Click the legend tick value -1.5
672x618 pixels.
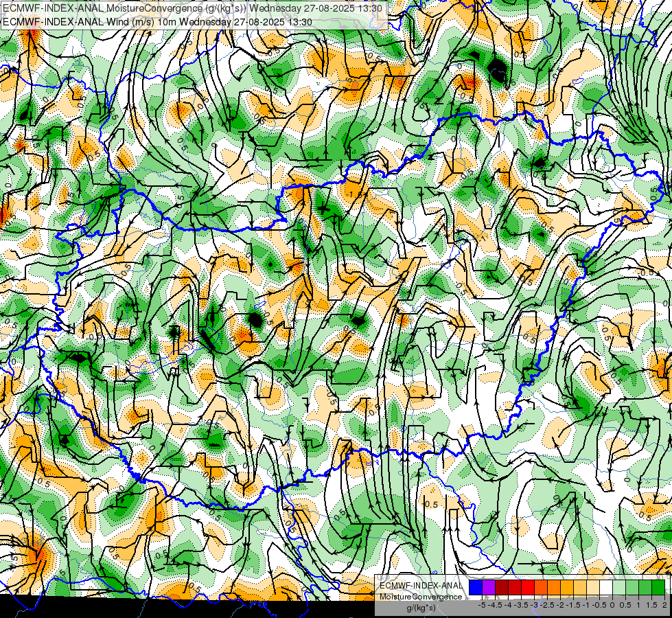click(573, 605)
